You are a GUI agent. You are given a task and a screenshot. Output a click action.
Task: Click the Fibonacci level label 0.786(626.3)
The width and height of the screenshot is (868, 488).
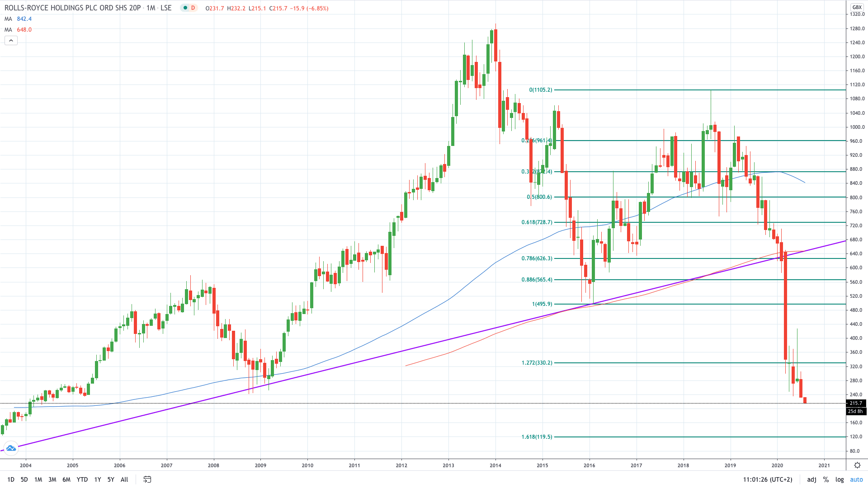pos(537,258)
